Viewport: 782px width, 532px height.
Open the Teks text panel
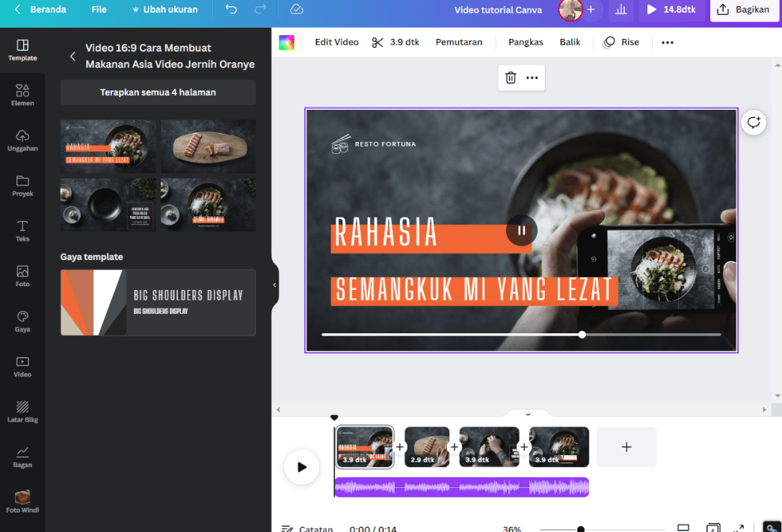click(x=22, y=230)
